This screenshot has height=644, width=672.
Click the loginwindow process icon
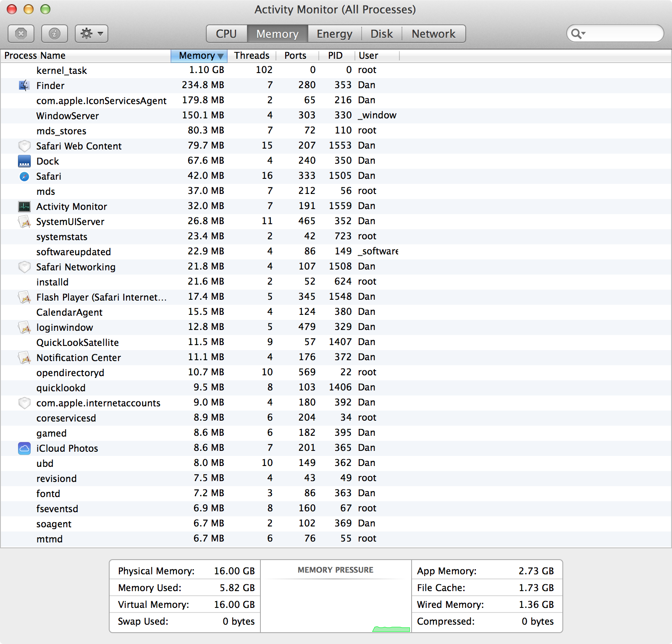click(x=24, y=327)
